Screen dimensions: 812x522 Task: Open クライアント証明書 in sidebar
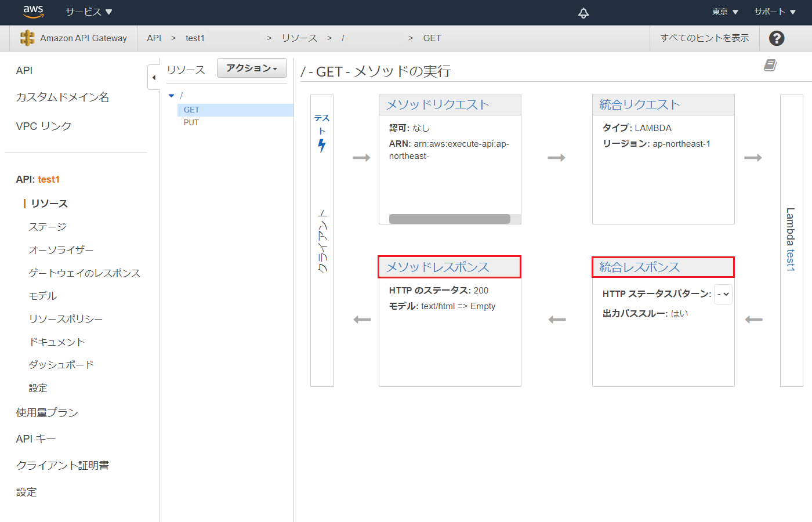[63, 465]
